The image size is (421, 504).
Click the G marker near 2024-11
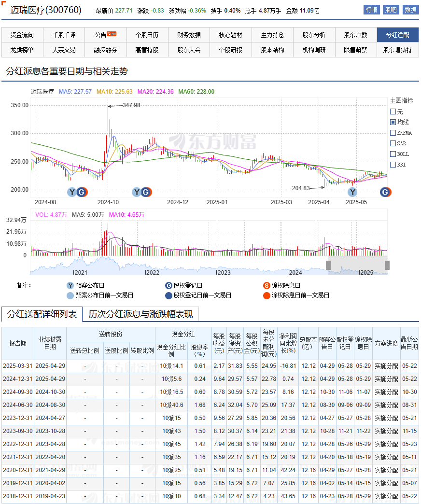click(x=146, y=192)
